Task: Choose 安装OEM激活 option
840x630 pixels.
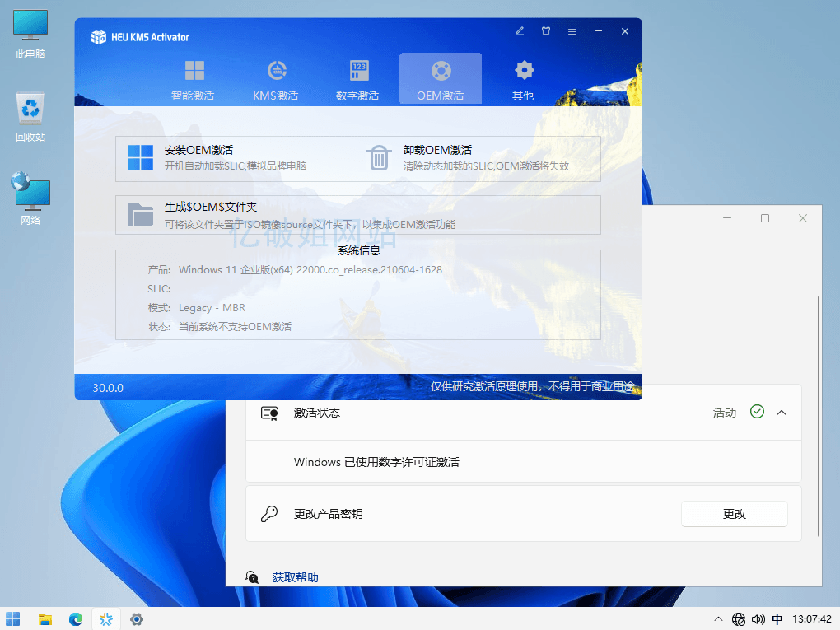Action: tap(237, 159)
